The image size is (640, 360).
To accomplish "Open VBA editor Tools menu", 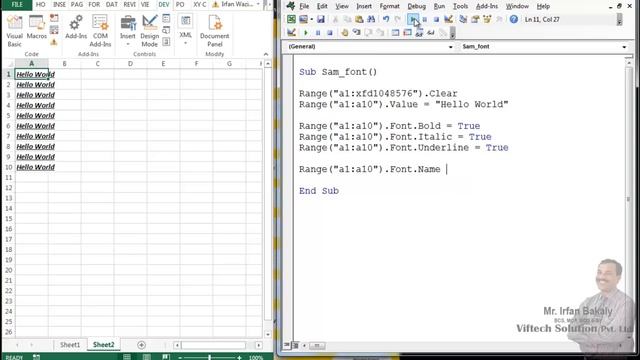I will coord(460,7).
